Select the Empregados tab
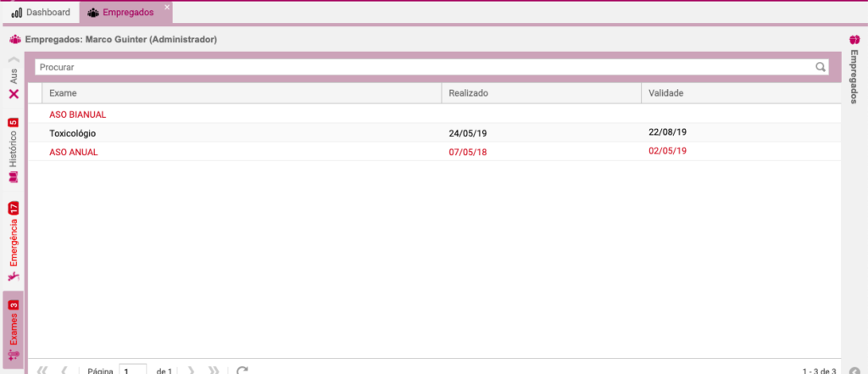The width and height of the screenshot is (868, 374). pyautogui.click(x=126, y=12)
